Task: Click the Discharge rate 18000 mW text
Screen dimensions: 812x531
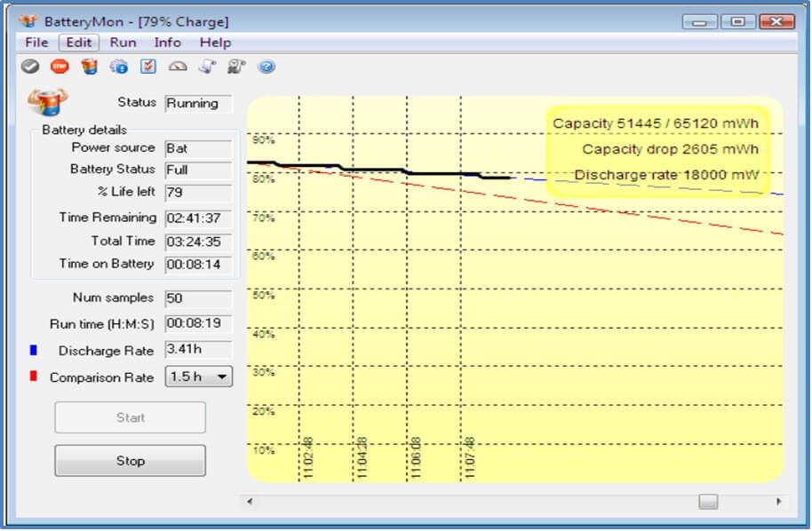Action: (x=666, y=175)
